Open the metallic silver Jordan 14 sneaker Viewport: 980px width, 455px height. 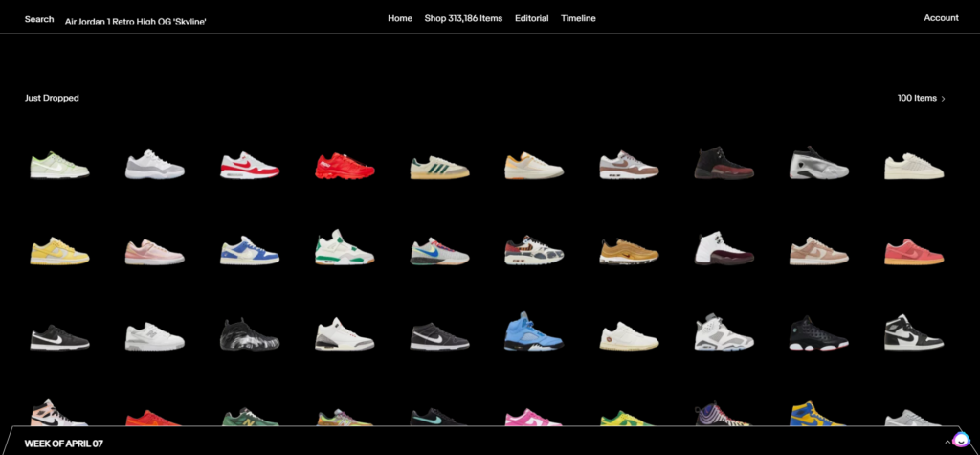(818, 165)
